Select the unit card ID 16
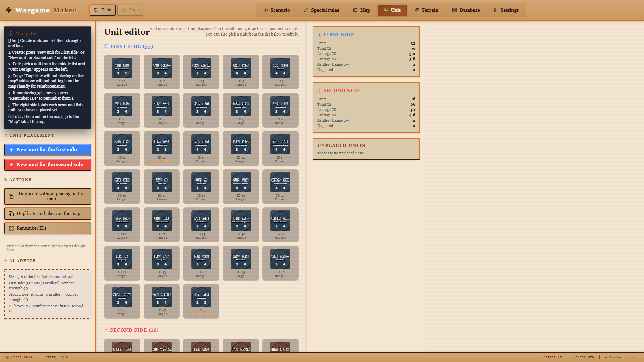The height and width of the screenshot is (362, 644). tap(122, 187)
